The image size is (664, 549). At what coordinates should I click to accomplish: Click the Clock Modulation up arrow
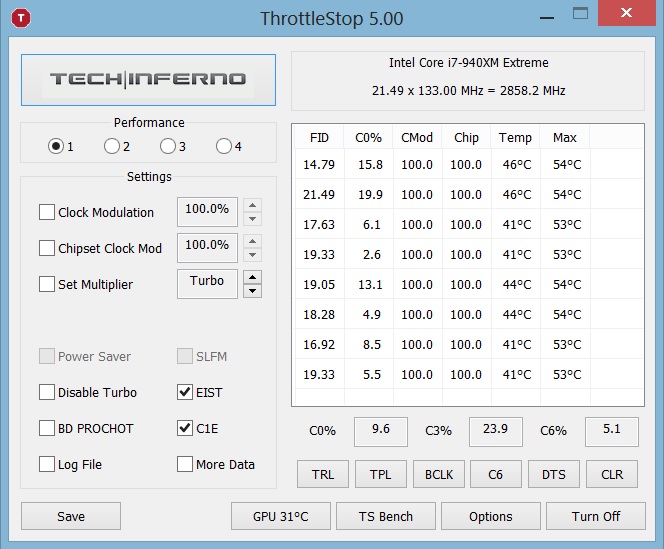pos(252,205)
